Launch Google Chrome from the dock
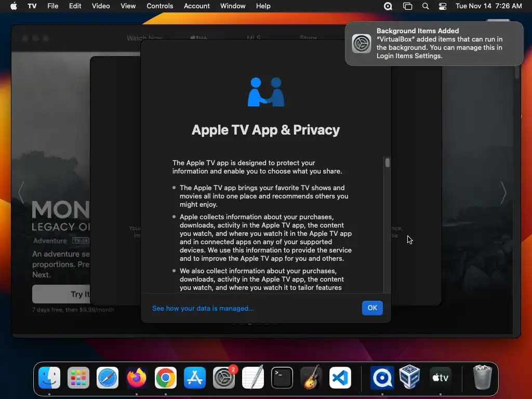 pos(166,378)
